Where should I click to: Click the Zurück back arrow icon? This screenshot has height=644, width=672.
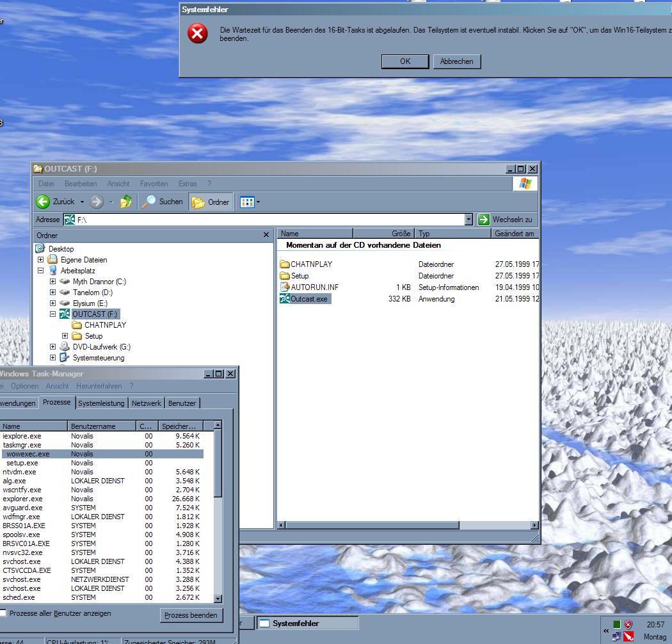pos(43,202)
